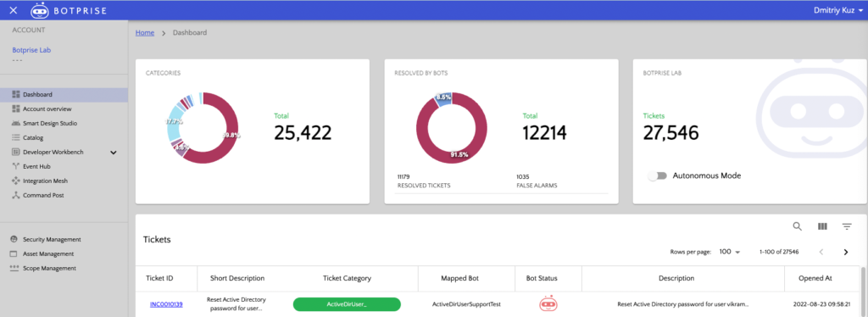The height and width of the screenshot is (317, 868).
Task: Click the previous page arrow
Action: (x=821, y=253)
